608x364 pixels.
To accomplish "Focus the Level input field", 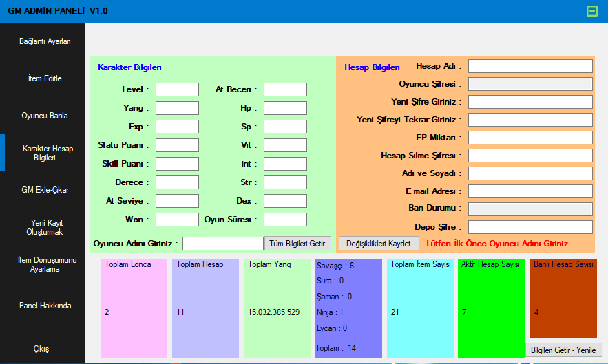I will (177, 89).
